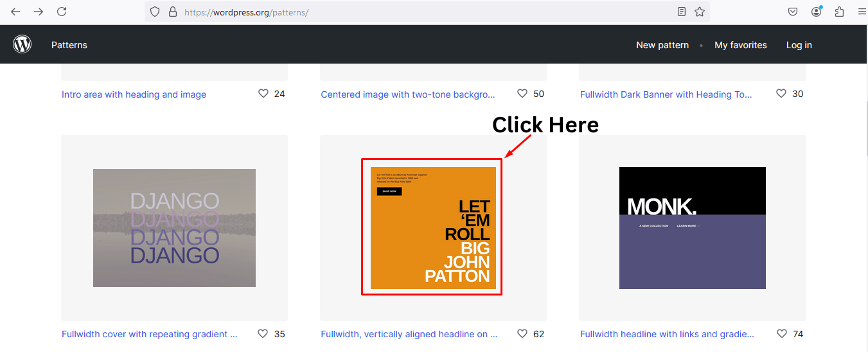
Task: Select the MONK. pattern thumbnail
Action: pos(693,228)
